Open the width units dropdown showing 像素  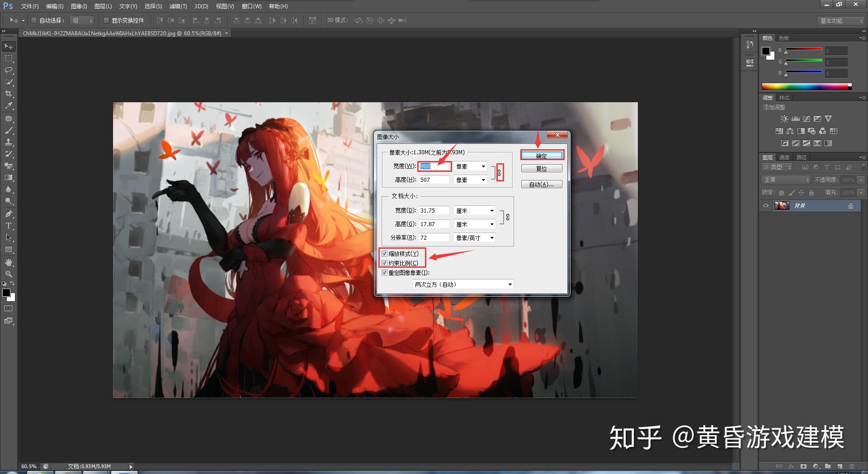pyautogui.click(x=470, y=166)
